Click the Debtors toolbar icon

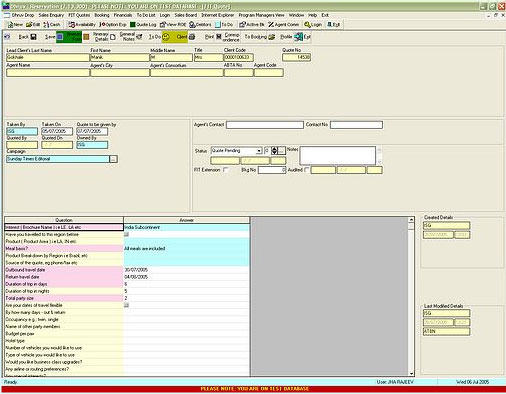click(x=200, y=25)
